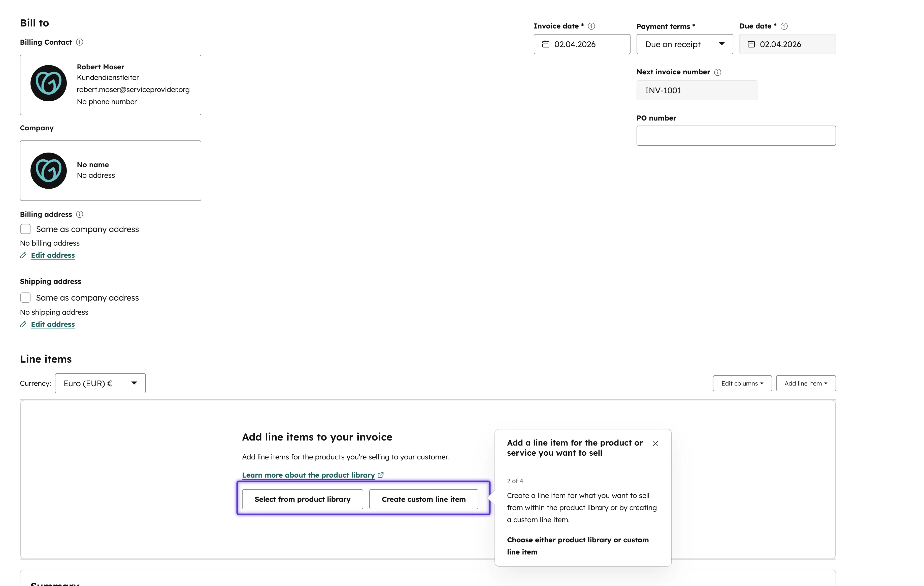The height and width of the screenshot is (586, 924).
Task: Focus the PO number input field
Action: coord(736,136)
